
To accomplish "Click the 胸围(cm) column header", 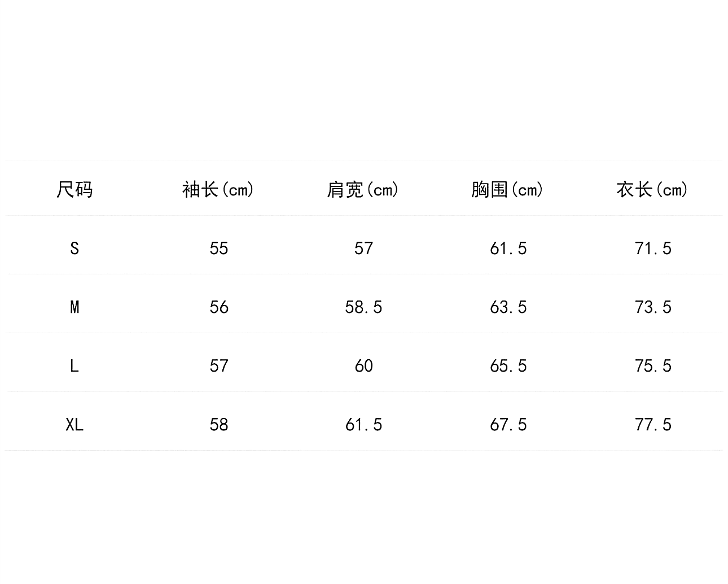I will click(x=507, y=189).
